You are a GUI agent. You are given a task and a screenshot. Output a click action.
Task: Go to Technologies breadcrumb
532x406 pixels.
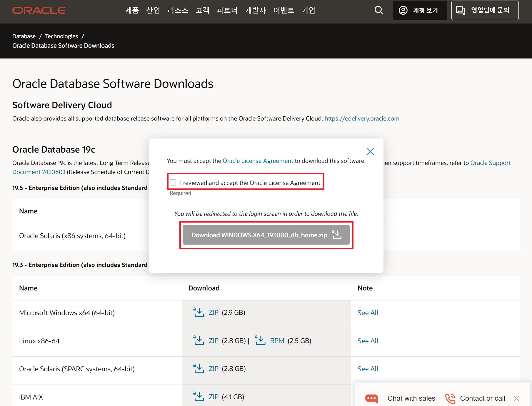point(61,36)
